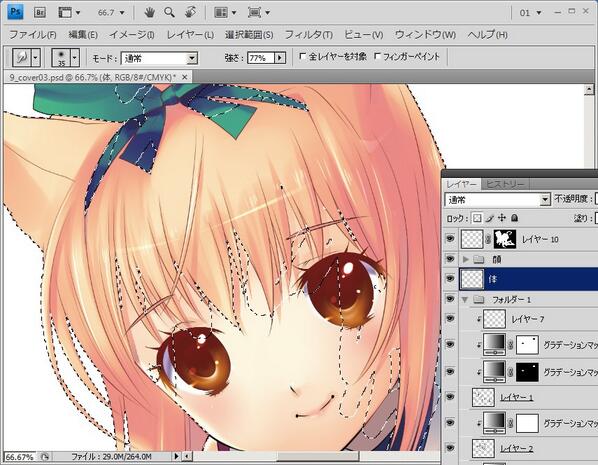Click the zoom field showing 66.67%

(x=20, y=457)
